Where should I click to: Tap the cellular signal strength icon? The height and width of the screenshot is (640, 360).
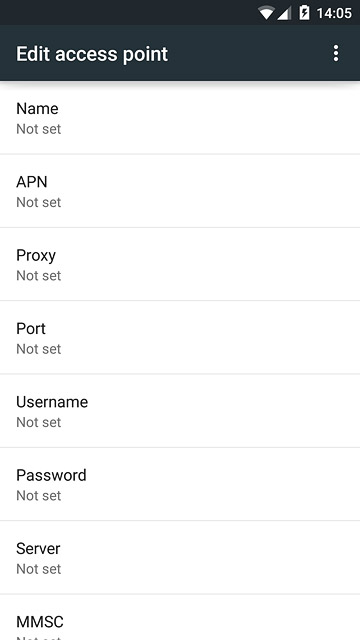pyautogui.click(x=284, y=13)
